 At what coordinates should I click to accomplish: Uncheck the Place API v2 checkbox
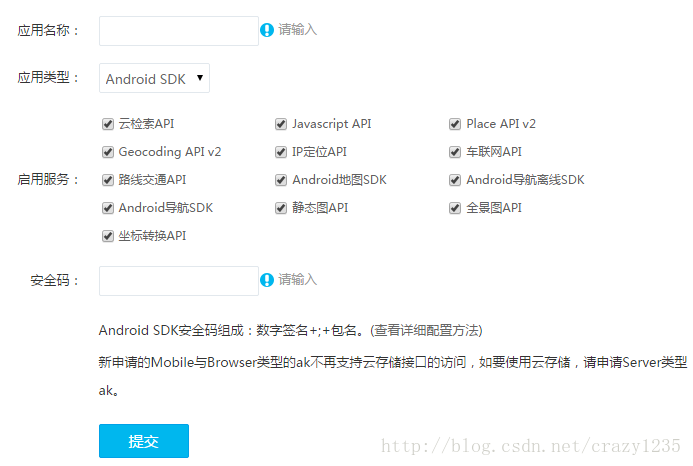(455, 124)
